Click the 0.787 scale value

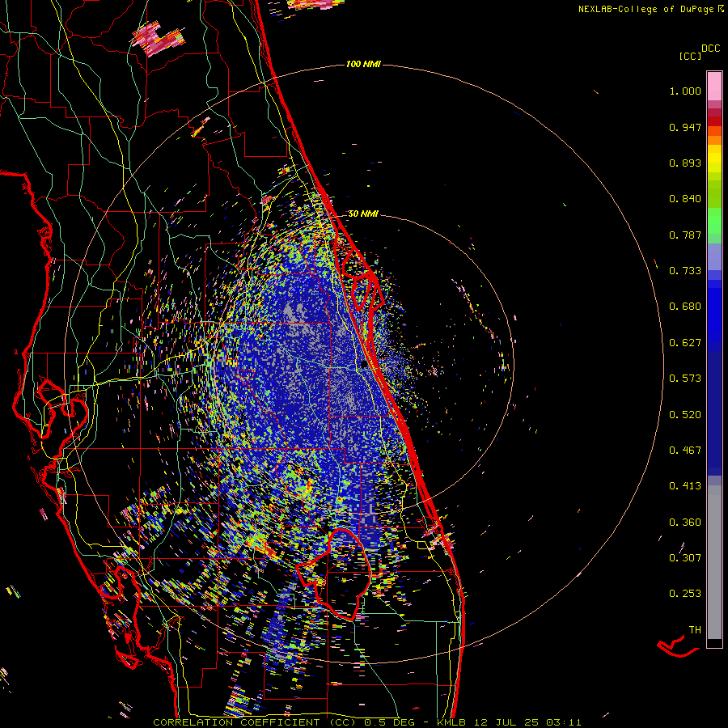tap(685, 235)
